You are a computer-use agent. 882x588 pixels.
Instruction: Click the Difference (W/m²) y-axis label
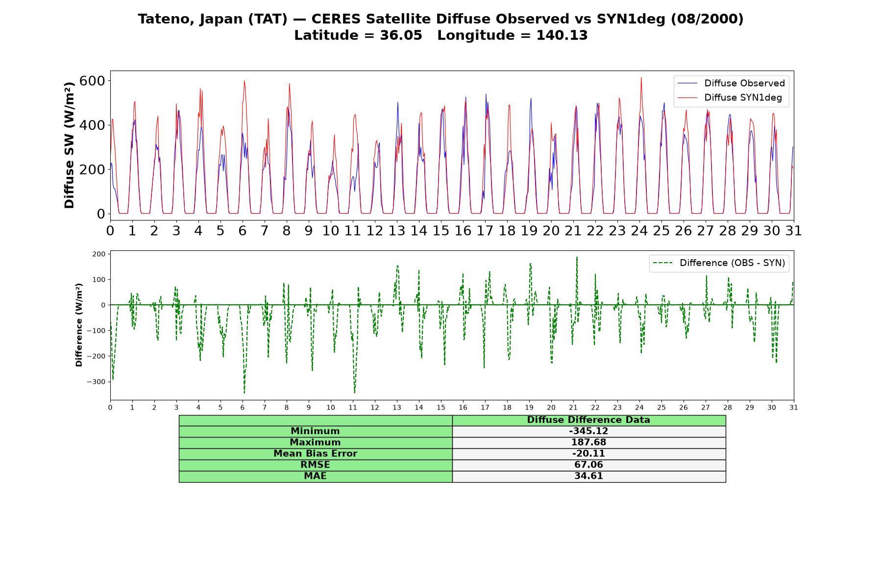(79, 325)
